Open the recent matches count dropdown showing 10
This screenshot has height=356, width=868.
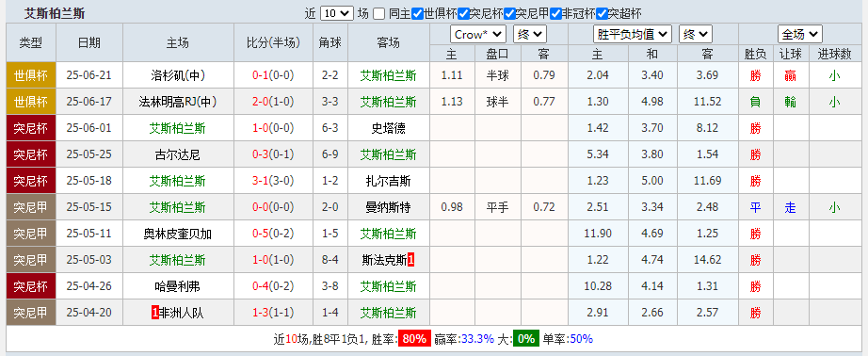[x=337, y=14]
